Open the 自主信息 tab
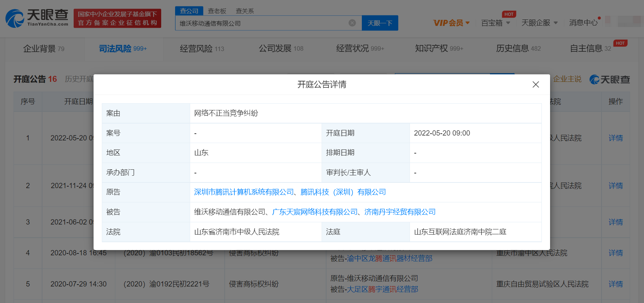The image size is (644, 303). click(x=590, y=48)
